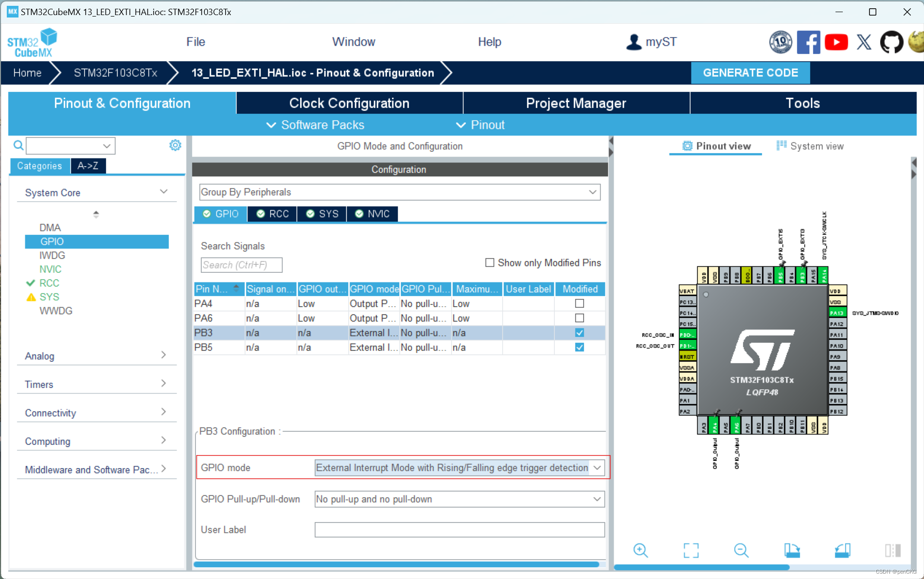The width and height of the screenshot is (924, 579).
Task: Collapse the System Core category
Action: 163,192
